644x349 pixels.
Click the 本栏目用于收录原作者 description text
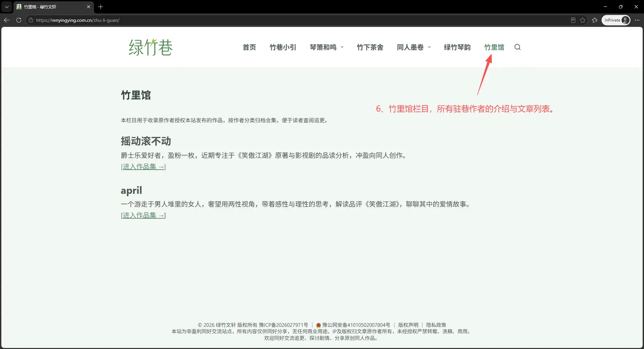pyautogui.click(x=225, y=120)
